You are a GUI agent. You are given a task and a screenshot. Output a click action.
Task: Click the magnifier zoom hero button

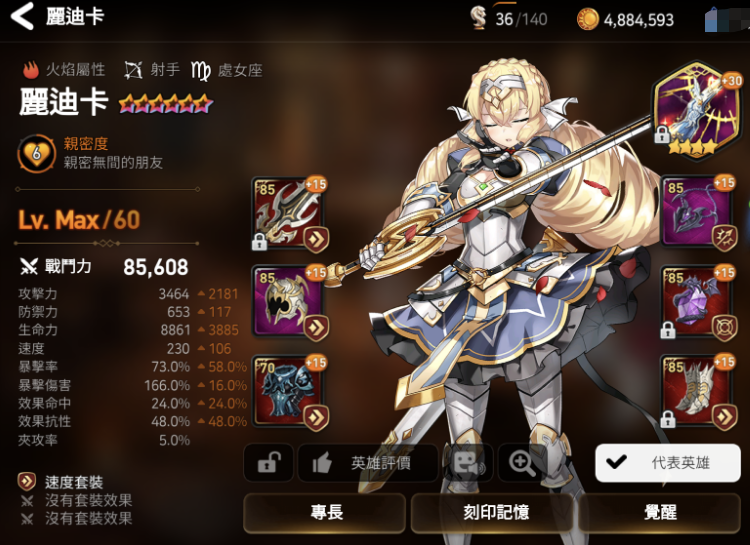[x=522, y=463]
